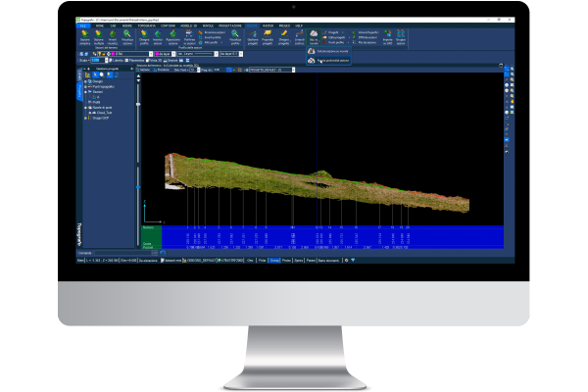
Task: Click the Gruppo sezioni ribbon icon
Action: point(401,37)
